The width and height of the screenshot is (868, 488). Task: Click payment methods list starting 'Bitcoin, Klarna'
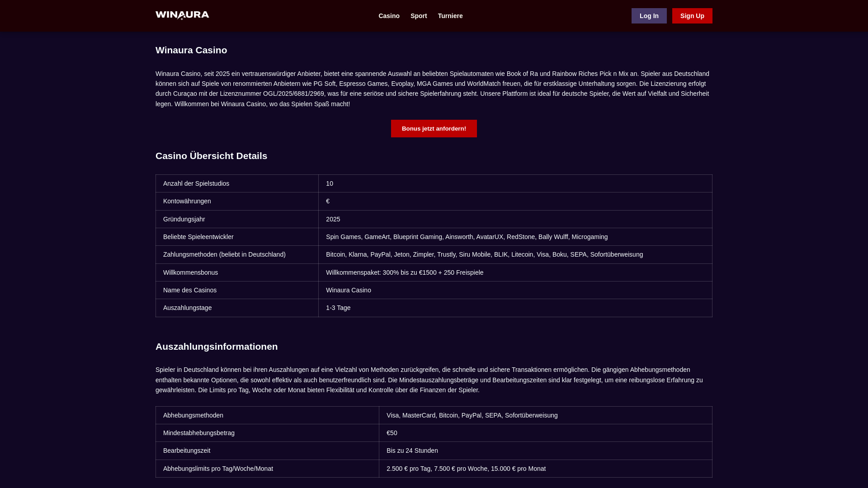(x=515, y=254)
